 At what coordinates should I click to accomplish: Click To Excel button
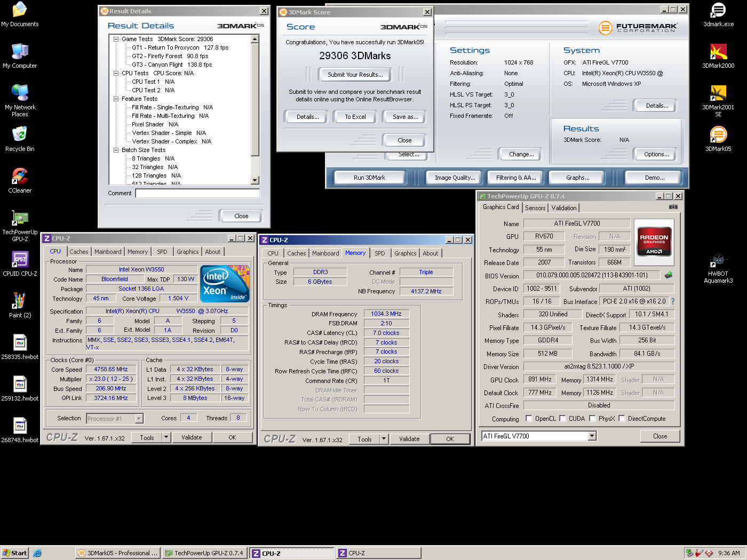(355, 117)
